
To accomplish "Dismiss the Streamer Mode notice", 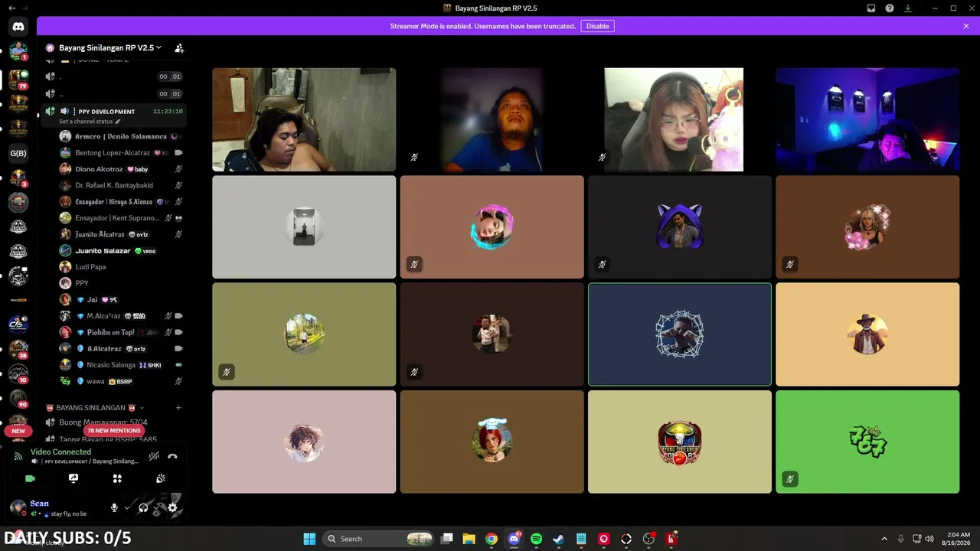I will pos(966,26).
